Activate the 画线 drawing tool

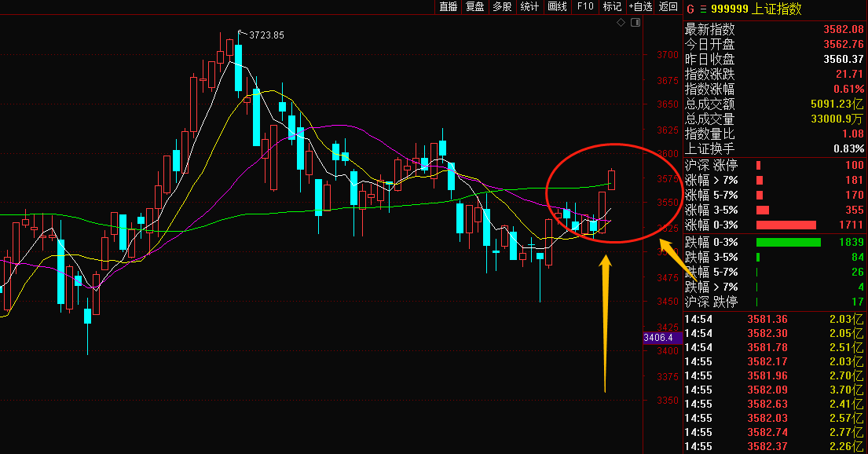tap(557, 6)
